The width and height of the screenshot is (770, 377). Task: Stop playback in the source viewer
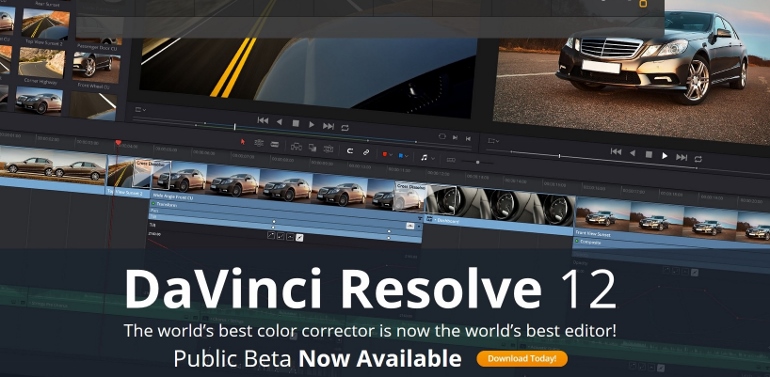tap(295, 124)
